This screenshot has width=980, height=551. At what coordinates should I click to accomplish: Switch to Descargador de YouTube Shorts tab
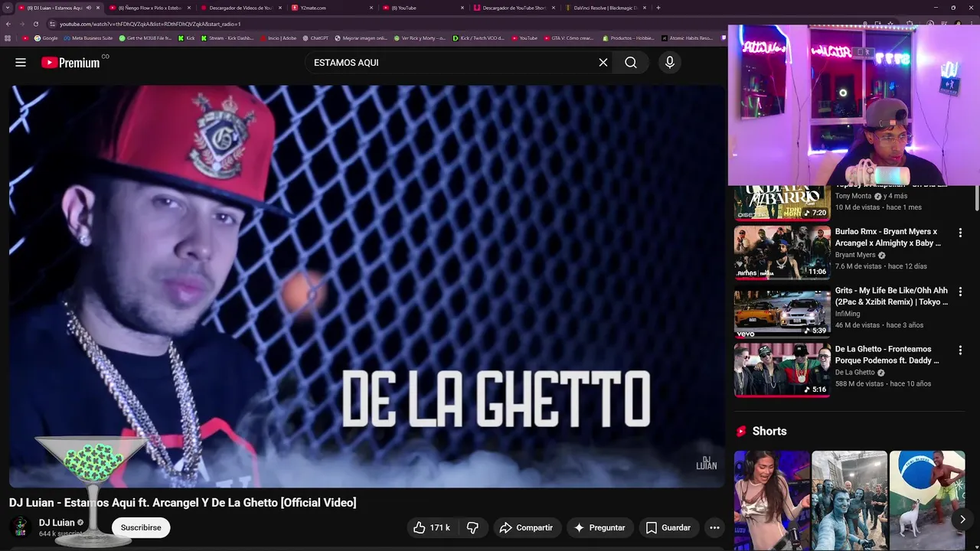point(514,8)
